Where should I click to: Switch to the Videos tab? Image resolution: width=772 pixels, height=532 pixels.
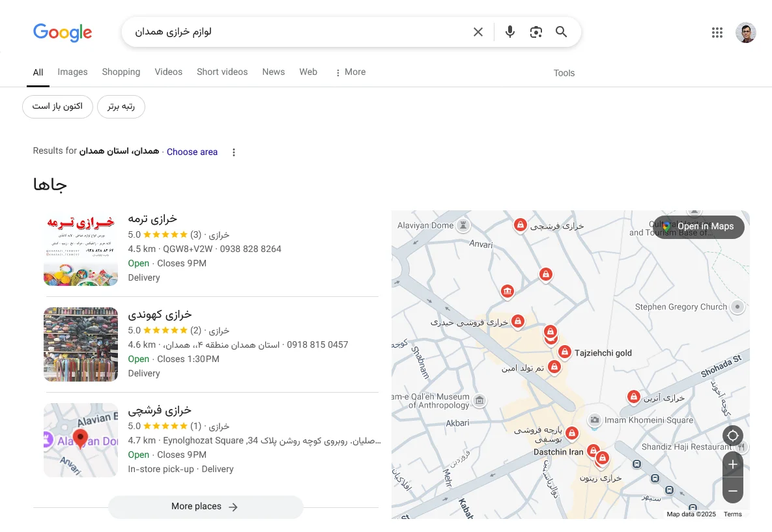click(168, 72)
